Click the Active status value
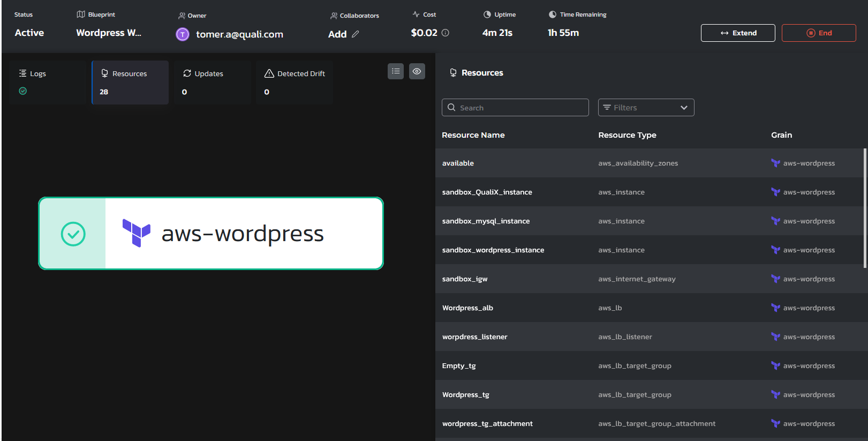The height and width of the screenshot is (441, 868). pos(29,33)
